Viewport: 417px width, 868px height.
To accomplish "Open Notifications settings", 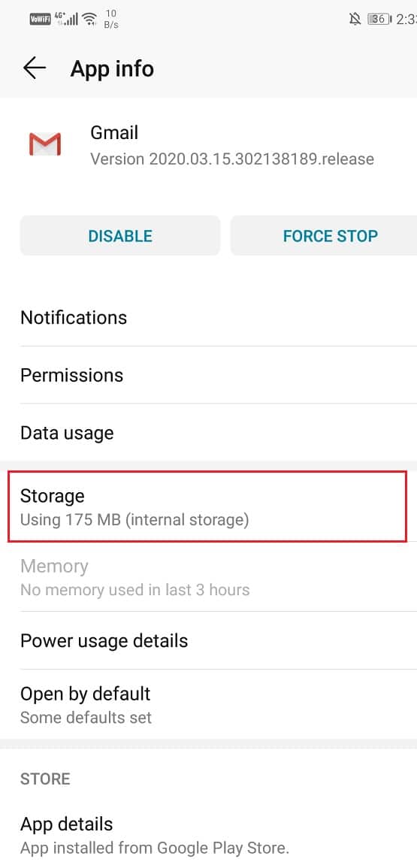I will pos(208,318).
